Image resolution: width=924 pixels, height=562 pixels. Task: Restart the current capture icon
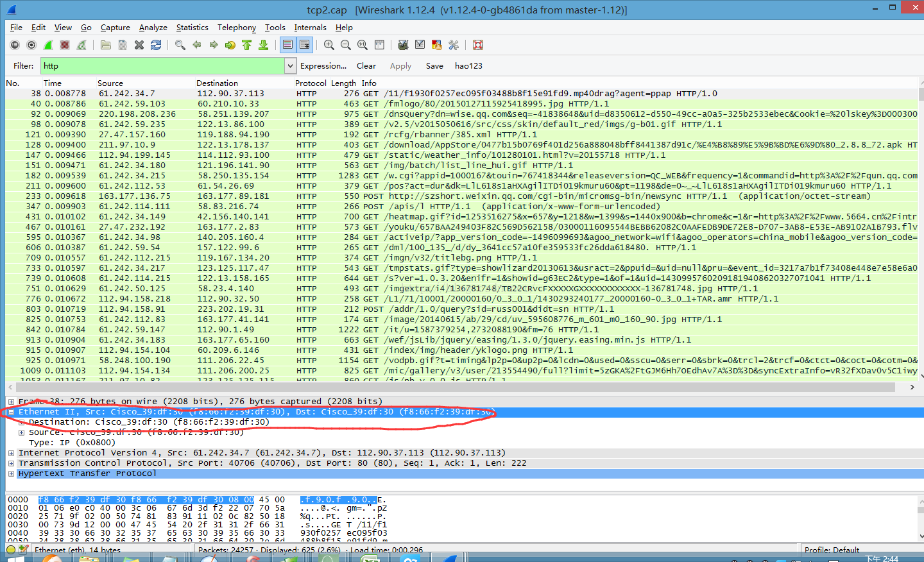pyautogui.click(x=81, y=45)
